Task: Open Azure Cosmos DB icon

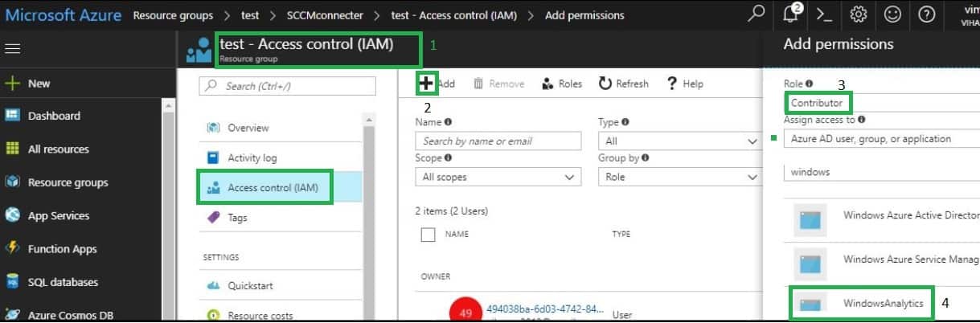Action: [12, 315]
